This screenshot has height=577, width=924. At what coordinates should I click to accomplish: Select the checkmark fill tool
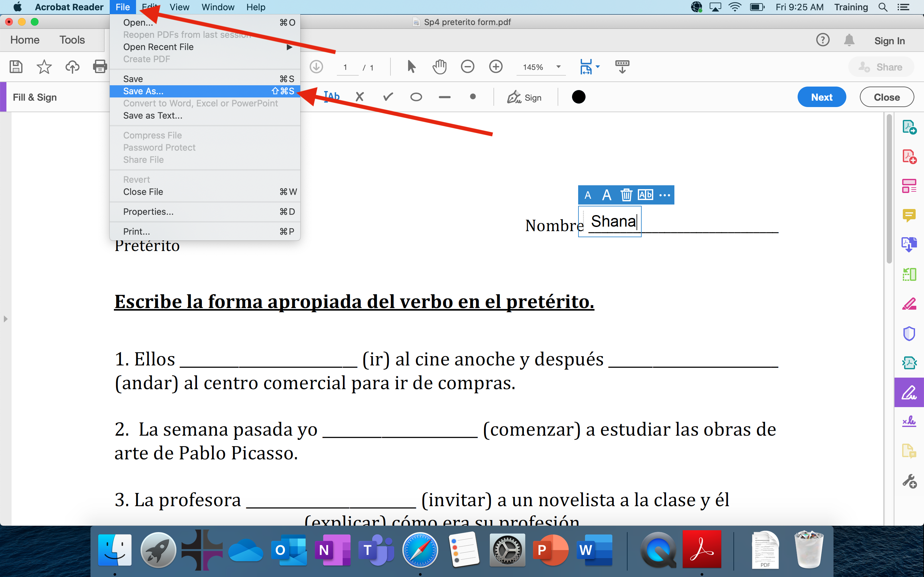388,97
